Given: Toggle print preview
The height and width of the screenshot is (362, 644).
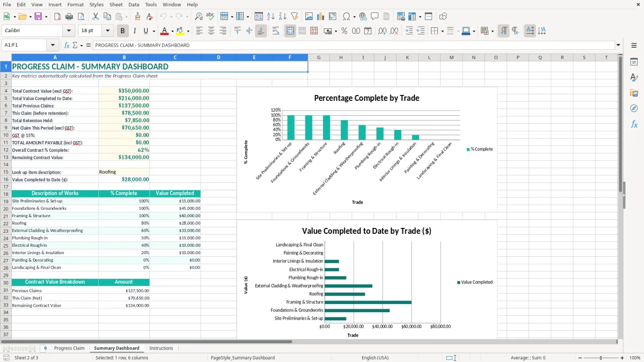Looking at the screenshot, I should [81, 17].
